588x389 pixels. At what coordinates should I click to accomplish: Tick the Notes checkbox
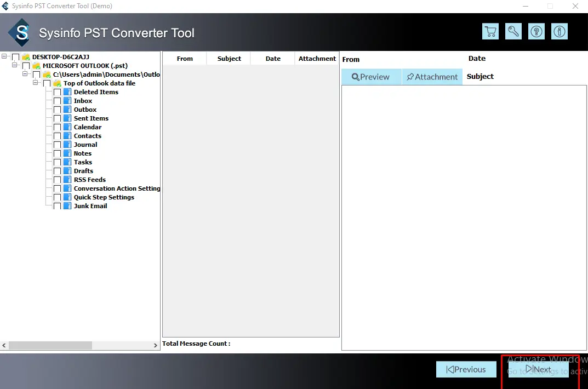coord(58,153)
